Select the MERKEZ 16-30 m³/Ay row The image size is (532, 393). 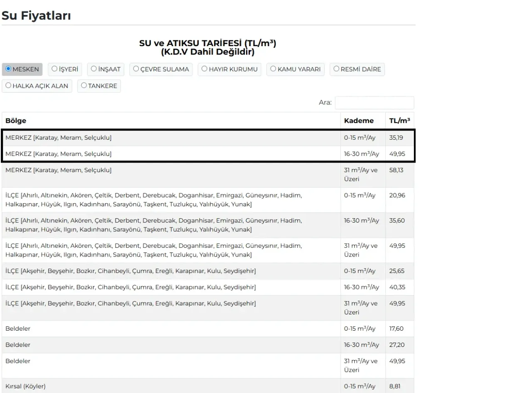tap(170, 154)
